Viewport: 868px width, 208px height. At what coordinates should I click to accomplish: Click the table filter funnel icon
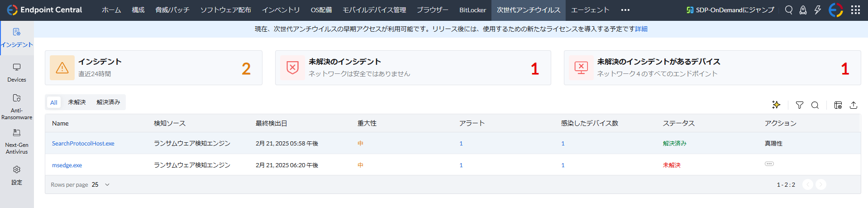800,105
